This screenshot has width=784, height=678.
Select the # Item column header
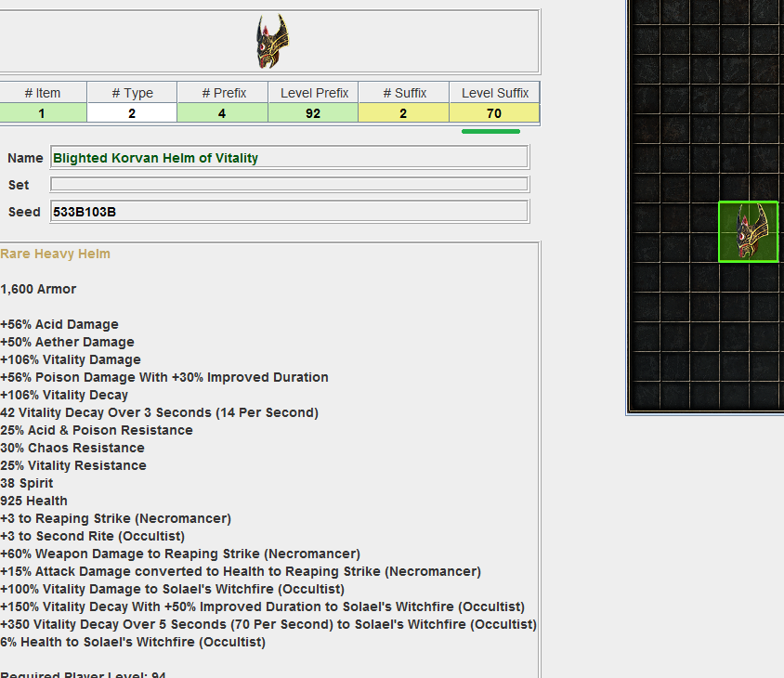[43, 93]
